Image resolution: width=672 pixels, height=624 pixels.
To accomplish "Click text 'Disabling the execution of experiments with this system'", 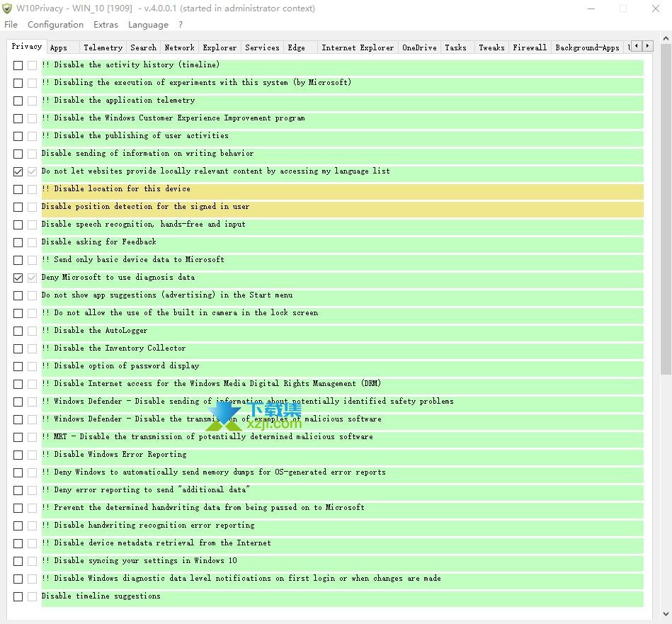I will pos(171,82).
